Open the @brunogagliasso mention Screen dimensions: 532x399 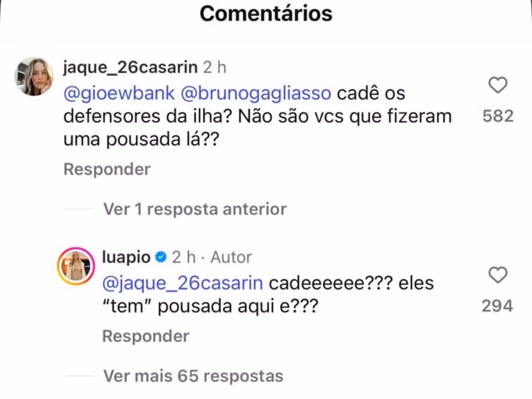coord(256,93)
